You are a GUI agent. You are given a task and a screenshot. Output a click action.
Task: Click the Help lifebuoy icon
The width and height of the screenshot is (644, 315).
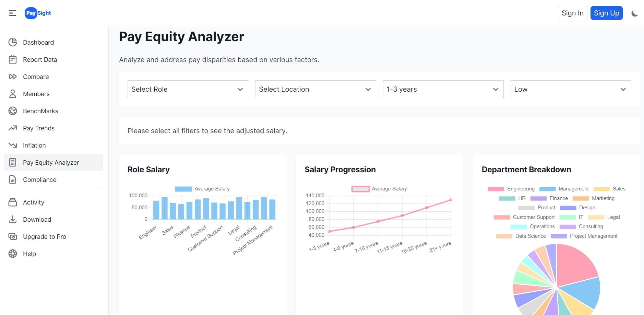[13, 254]
